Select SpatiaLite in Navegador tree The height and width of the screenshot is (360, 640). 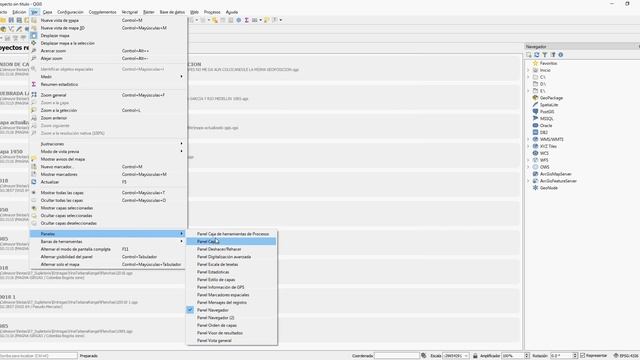[549, 105]
